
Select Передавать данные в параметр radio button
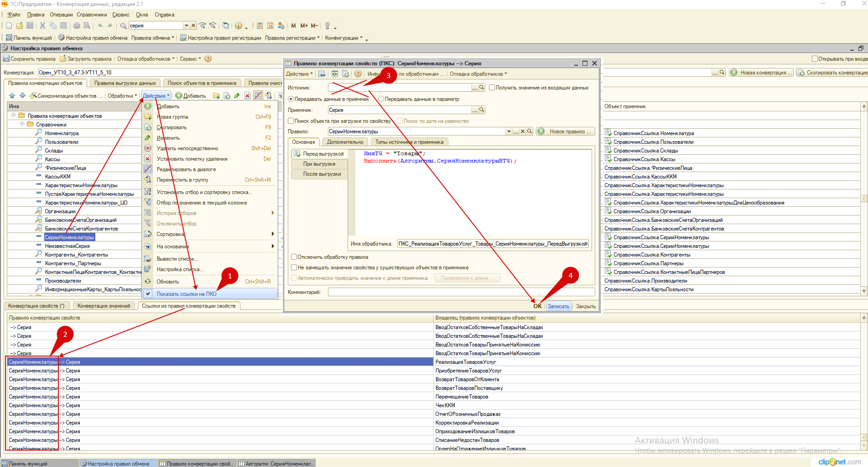click(381, 99)
